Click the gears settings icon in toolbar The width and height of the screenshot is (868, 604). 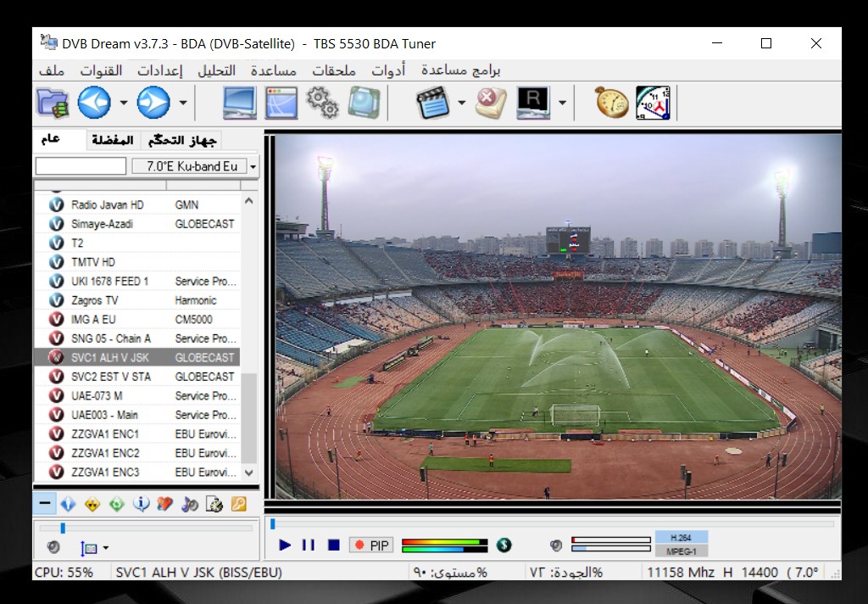coord(323,103)
